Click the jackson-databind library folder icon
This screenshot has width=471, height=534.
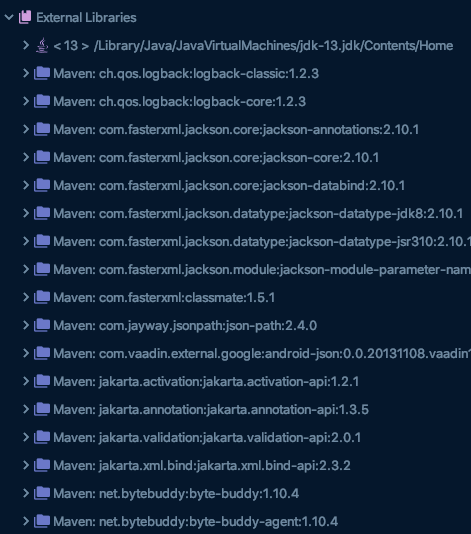click(x=42, y=185)
